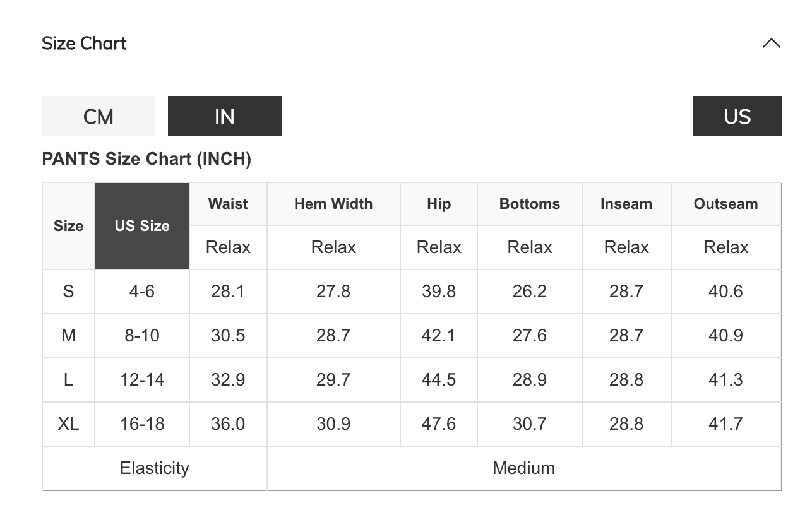Viewport: 812px width, 515px height.
Task: Collapse the Size Chart section chevron
Action: 771,44
